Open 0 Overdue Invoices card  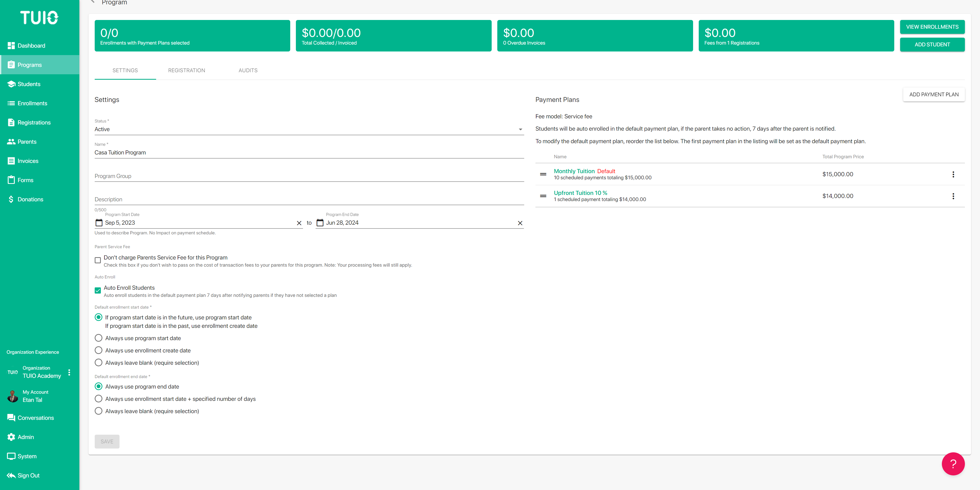point(595,36)
